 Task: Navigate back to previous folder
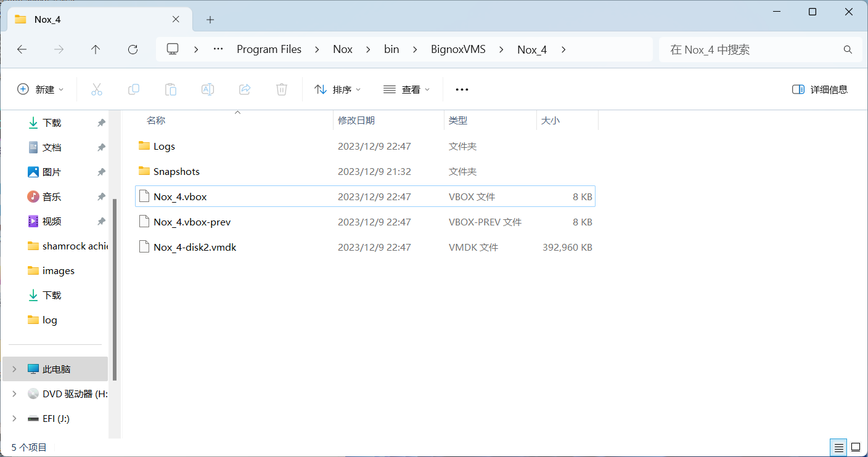click(x=22, y=50)
